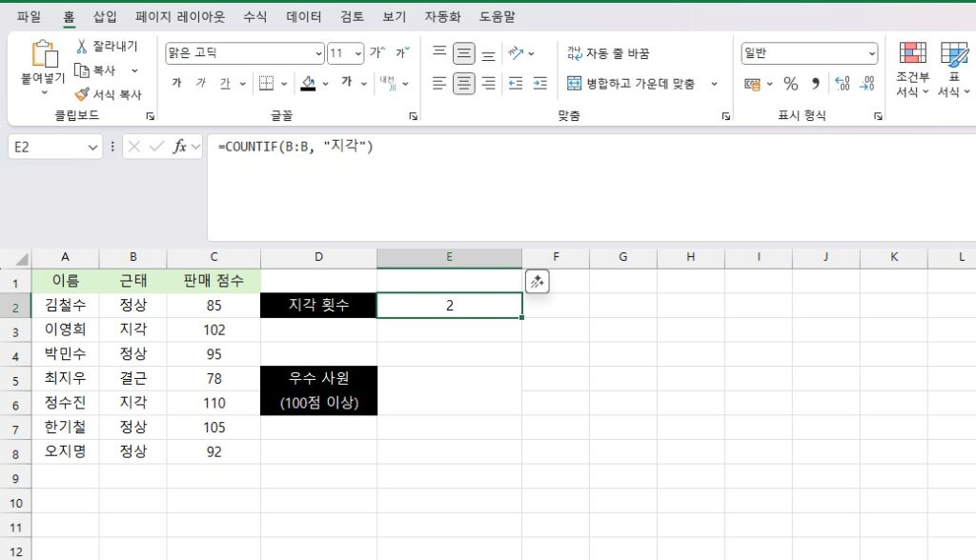Toggle bold 가 formatting
The width and height of the screenshot is (976, 560).
coord(176,83)
